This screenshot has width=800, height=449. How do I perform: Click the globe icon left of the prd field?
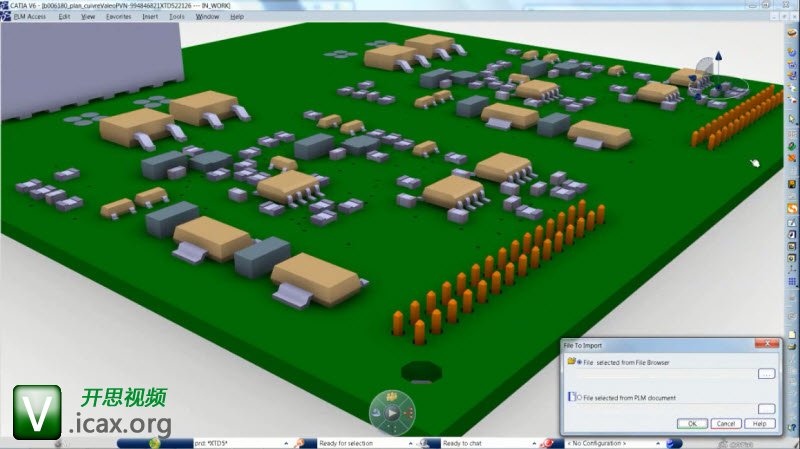[155, 443]
